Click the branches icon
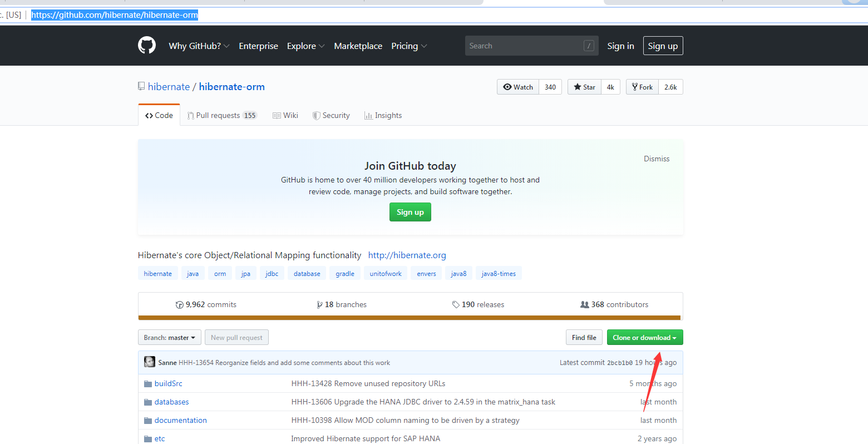This screenshot has width=868, height=444. (319, 305)
